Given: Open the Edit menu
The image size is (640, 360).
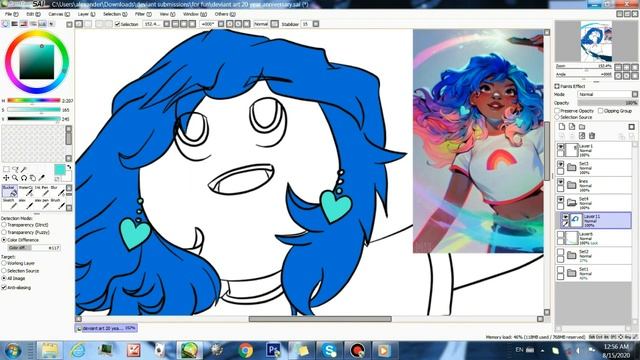Looking at the screenshot, I should pos(33,14).
